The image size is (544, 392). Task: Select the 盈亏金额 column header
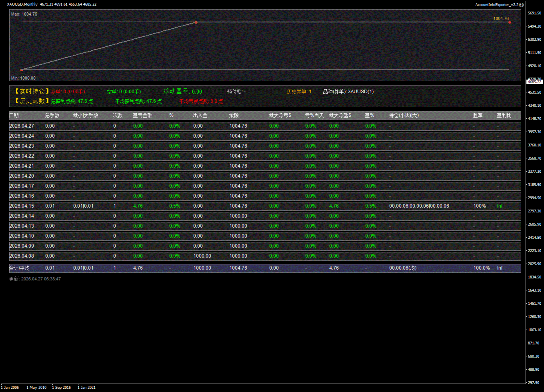click(x=142, y=116)
